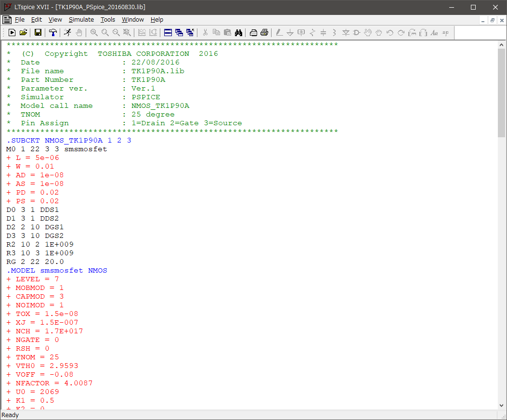
Task: Open the Control Panel hammer icon
Action: [x=52, y=32]
